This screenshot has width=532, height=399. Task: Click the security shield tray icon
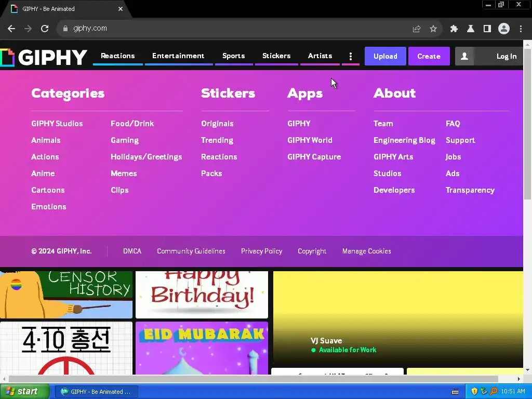(474, 392)
